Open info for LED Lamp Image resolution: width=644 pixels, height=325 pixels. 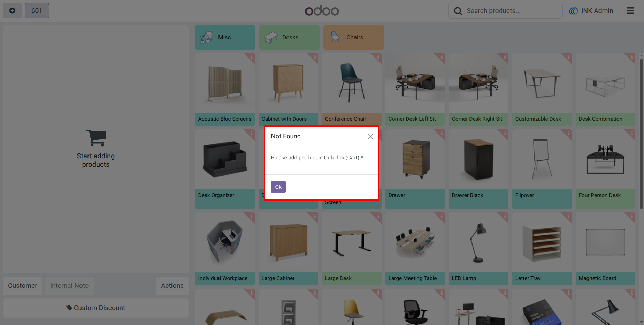pos(504,217)
